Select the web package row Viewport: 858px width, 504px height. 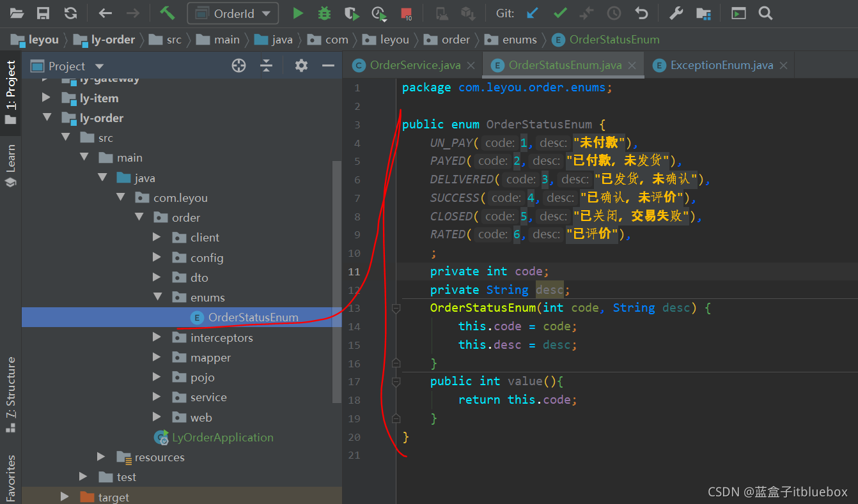(182, 417)
